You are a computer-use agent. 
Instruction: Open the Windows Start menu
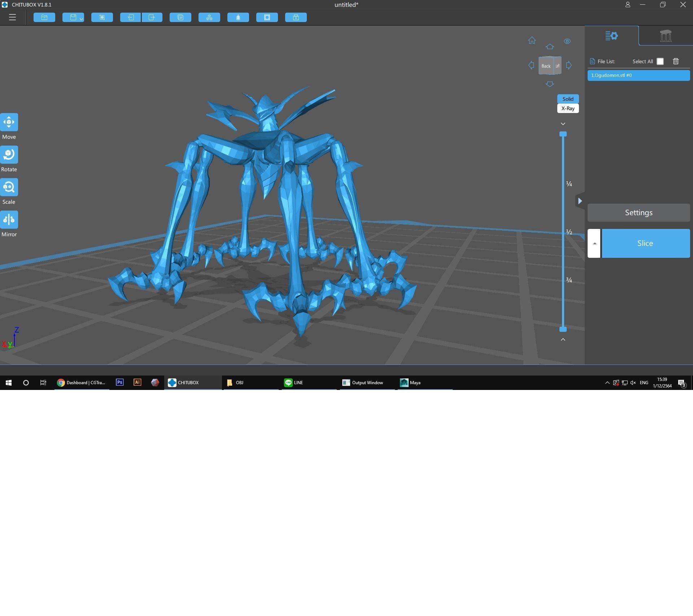[9, 383]
